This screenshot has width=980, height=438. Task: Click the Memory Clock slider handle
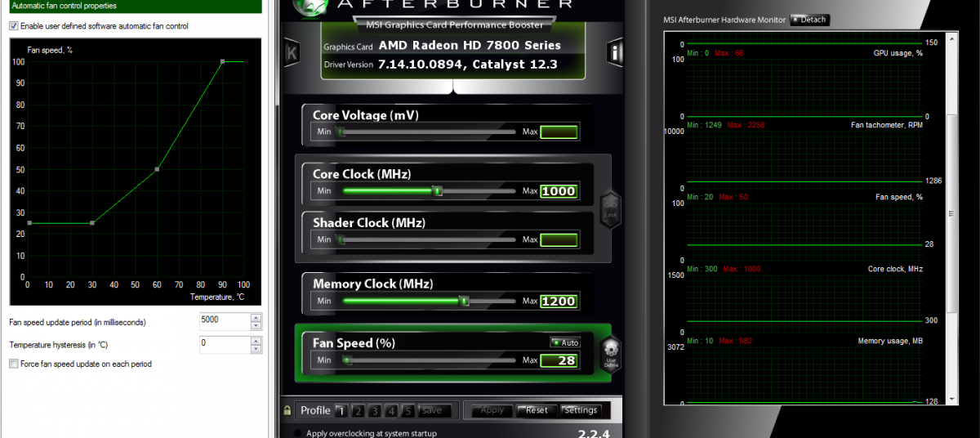click(x=465, y=301)
